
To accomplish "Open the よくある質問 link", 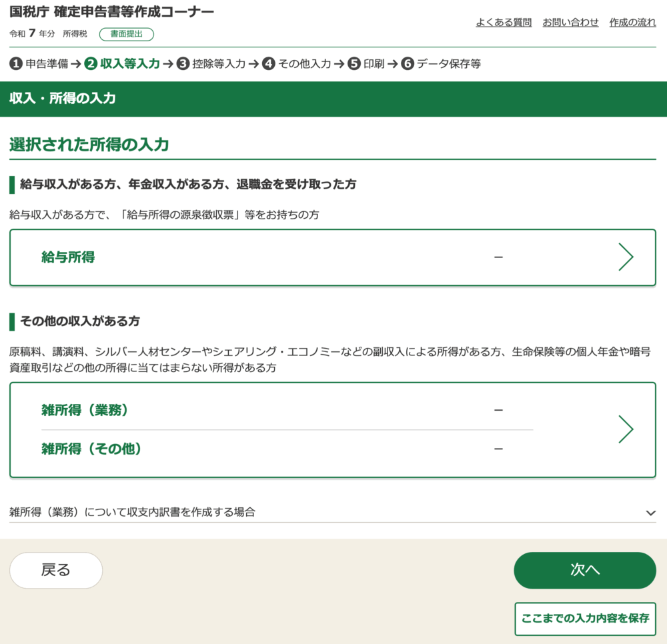I will click(x=504, y=22).
